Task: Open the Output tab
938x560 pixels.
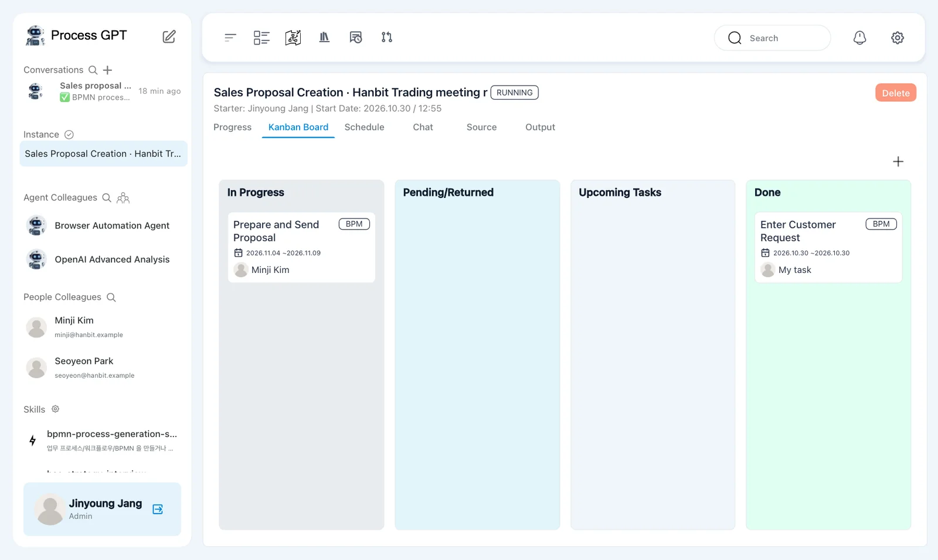Action: [x=540, y=127]
